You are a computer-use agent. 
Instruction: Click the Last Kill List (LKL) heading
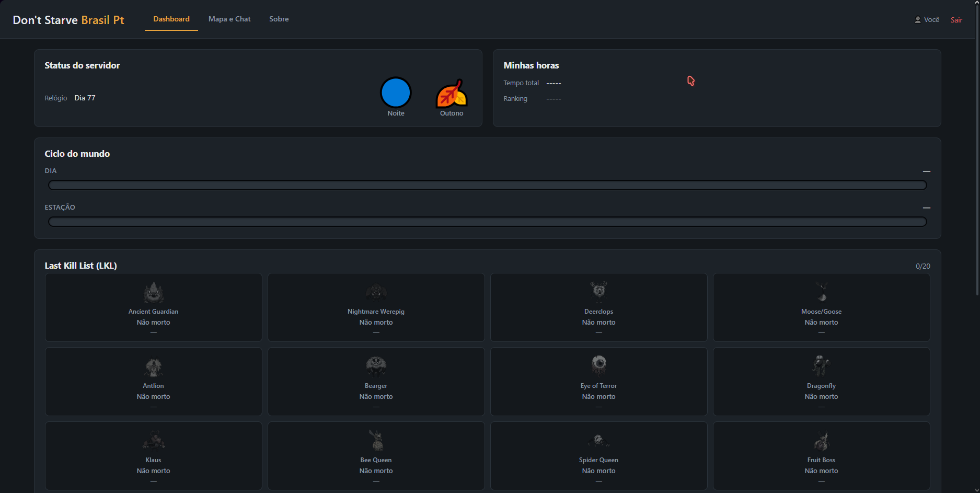81,266
